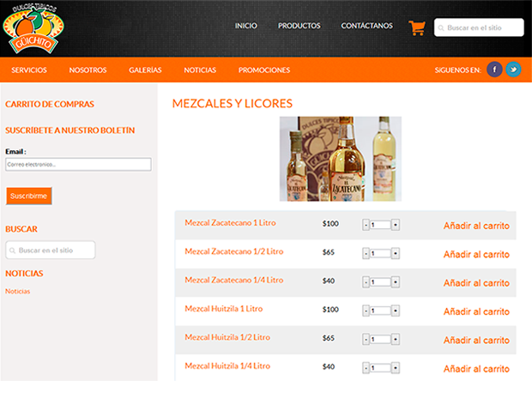Go to INICIO page
Image resolution: width=532 pixels, height=399 pixels.
tap(246, 26)
